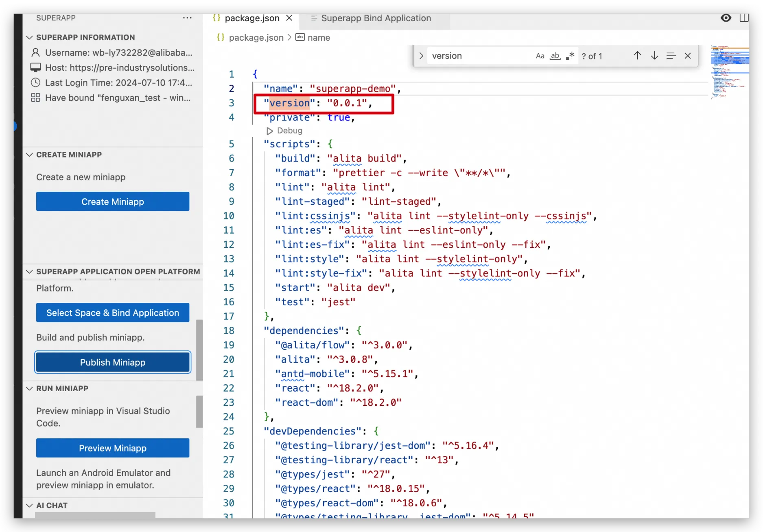
Task: Click the "dependencies" key on line 18
Action: (306, 331)
